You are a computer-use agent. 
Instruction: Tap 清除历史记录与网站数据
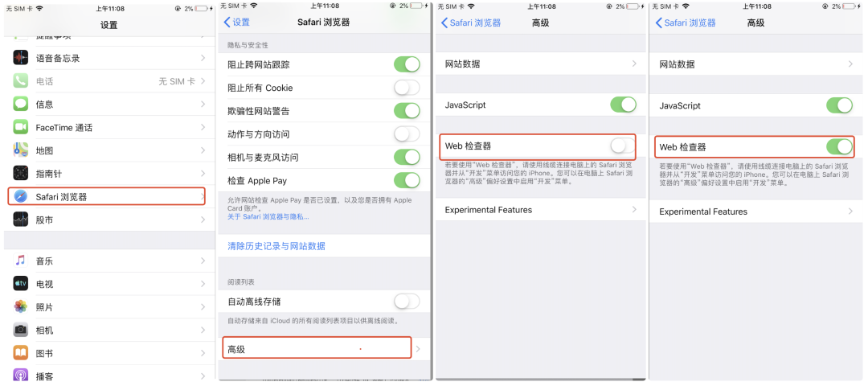(276, 246)
